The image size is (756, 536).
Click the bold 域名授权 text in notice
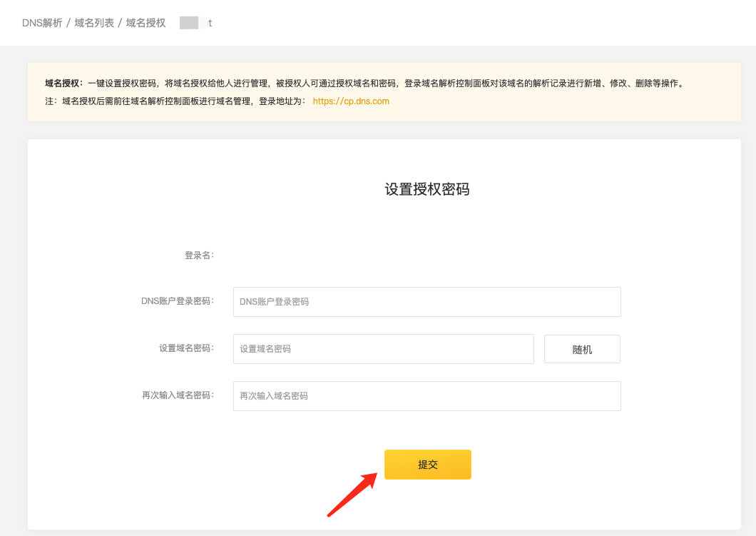63,83
